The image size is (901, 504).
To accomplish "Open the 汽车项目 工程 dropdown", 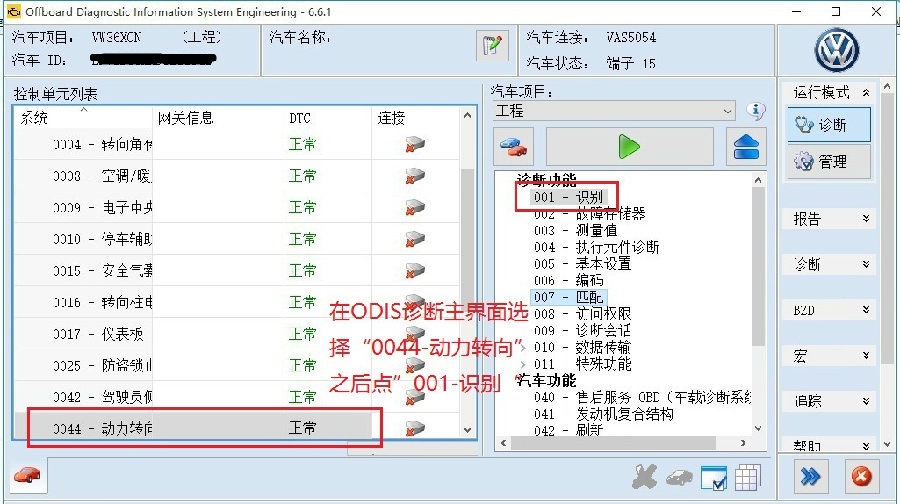I will tap(614, 111).
